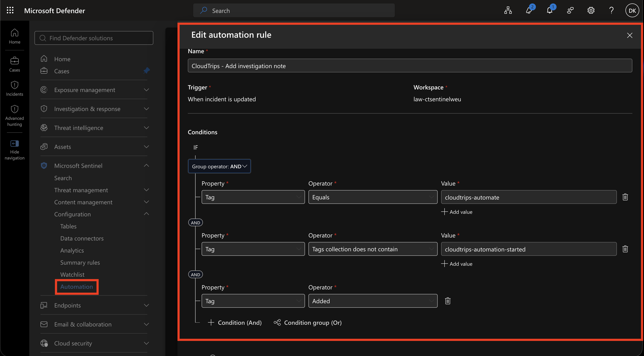This screenshot has height=356, width=644.
Task: Open the Added operator dropdown
Action: pyautogui.click(x=373, y=301)
